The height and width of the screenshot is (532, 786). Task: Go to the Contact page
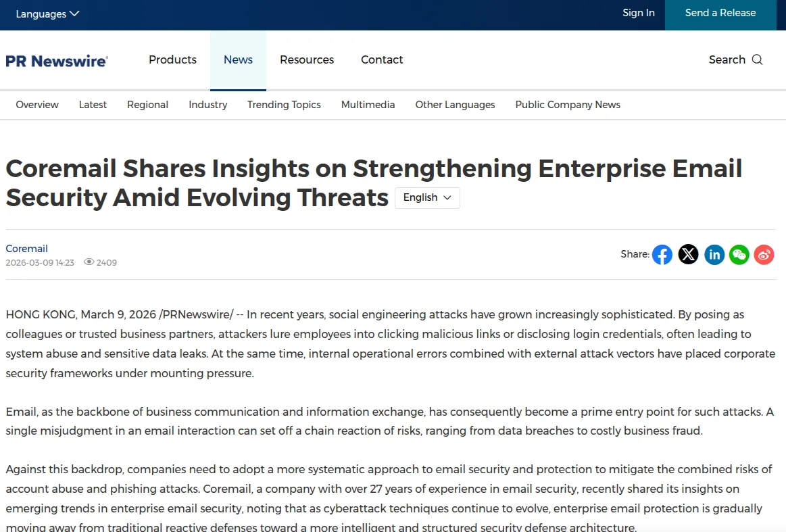point(382,59)
